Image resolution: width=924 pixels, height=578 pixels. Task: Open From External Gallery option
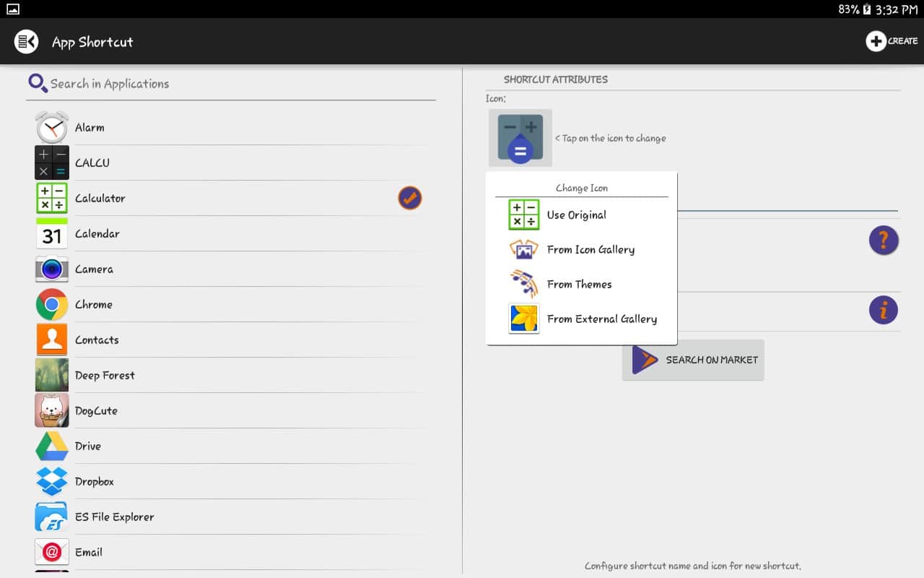coord(601,319)
